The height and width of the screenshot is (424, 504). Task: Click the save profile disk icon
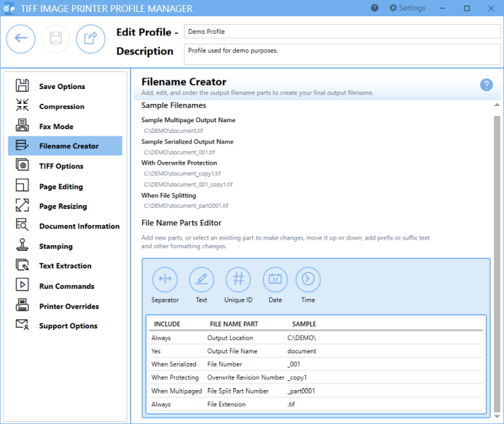[56, 39]
